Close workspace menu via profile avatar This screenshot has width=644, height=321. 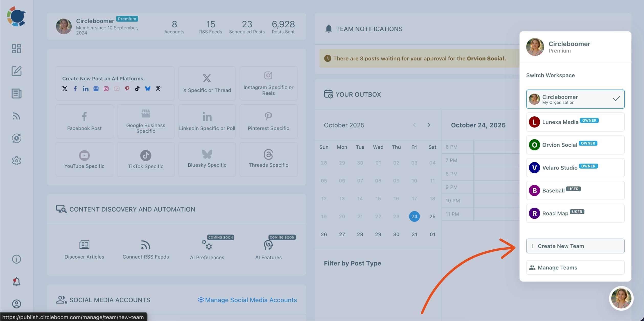(621, 298)
